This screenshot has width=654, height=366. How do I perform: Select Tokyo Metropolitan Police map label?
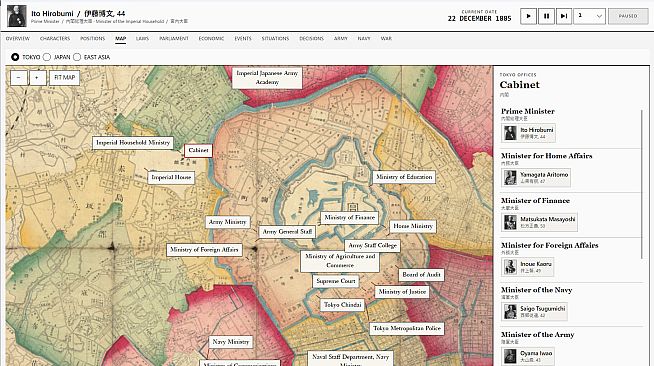407,328
